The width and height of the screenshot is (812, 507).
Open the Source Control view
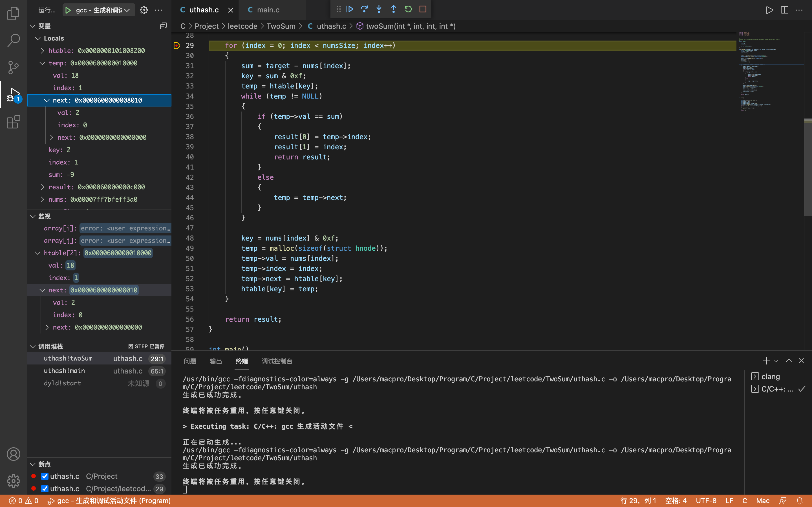click(x=14, y=67)
